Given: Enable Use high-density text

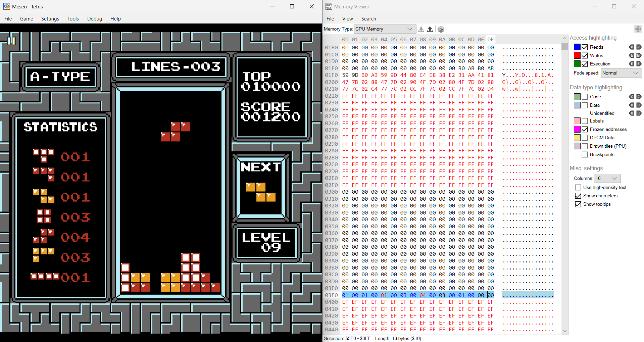Looking at the screenshot, I should (578, 187).
